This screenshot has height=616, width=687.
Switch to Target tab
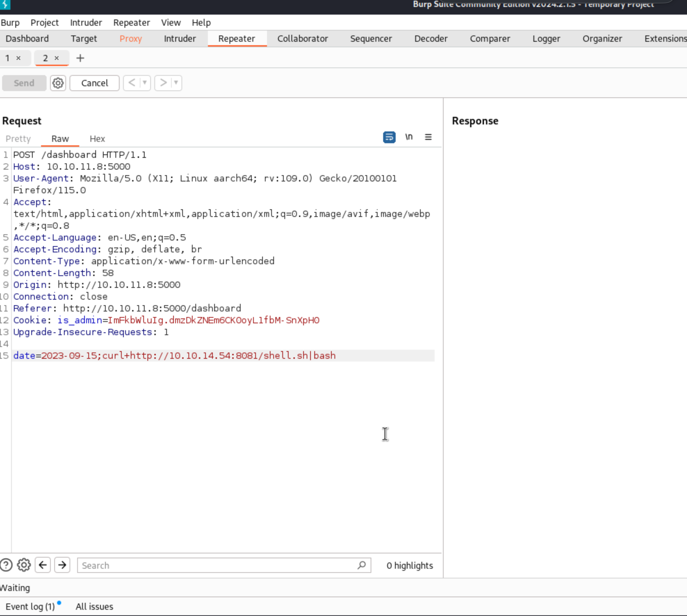(84, 39)
